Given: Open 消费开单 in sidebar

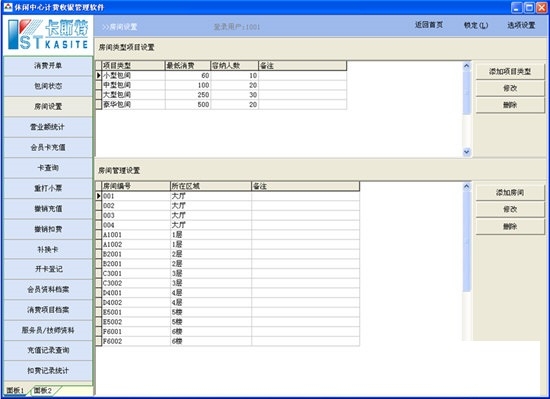Looking at the screenshot, I should click(48, 66).
